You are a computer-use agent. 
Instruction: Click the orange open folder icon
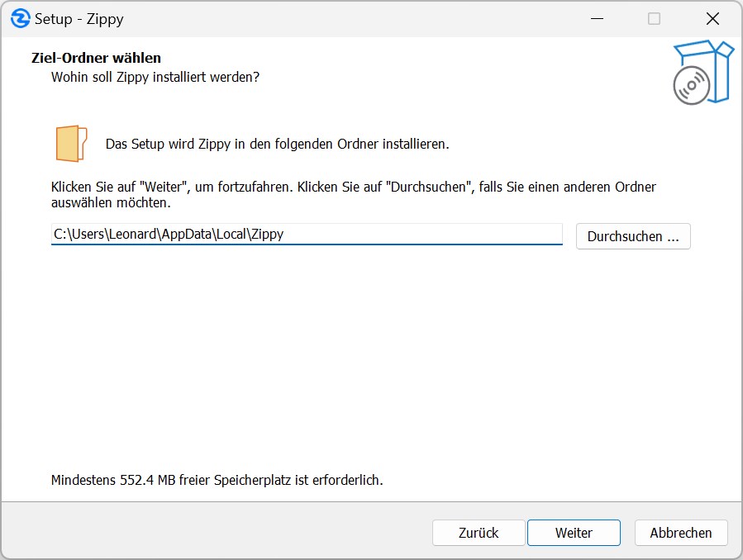pos(70,142)
